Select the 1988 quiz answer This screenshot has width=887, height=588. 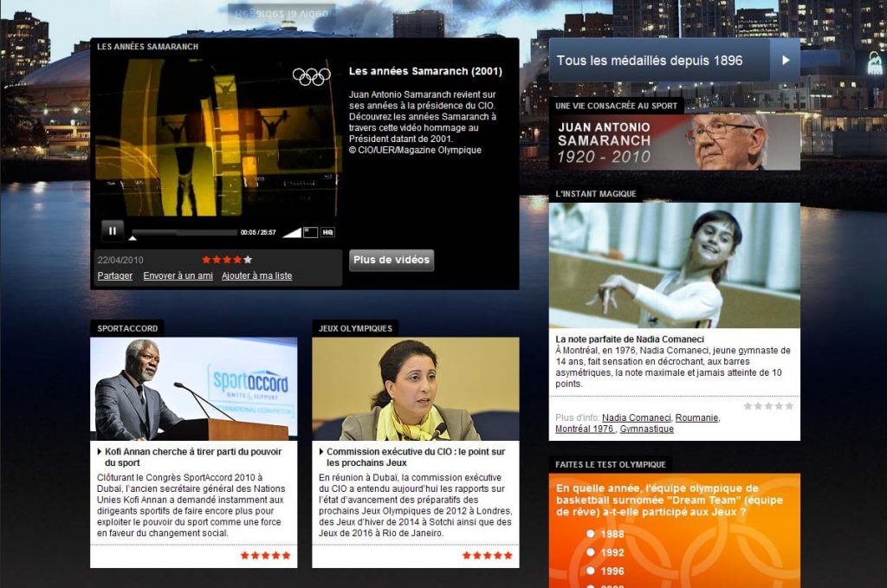591,533
